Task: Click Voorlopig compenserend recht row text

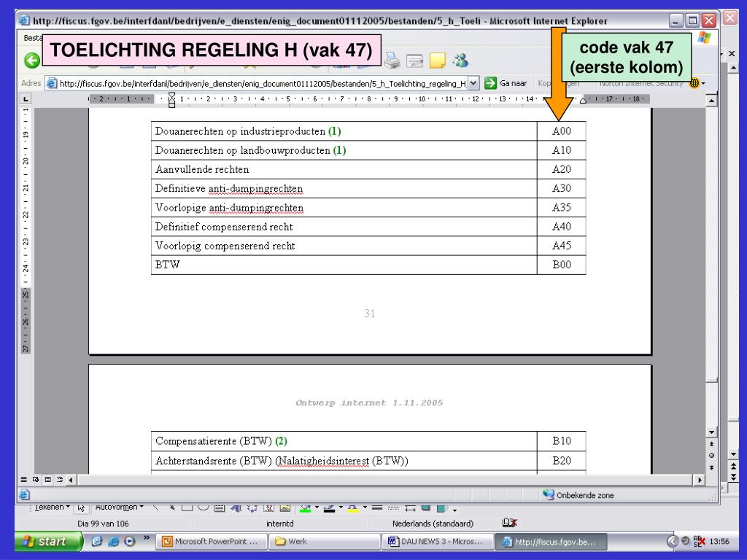Action: point(225,246)
